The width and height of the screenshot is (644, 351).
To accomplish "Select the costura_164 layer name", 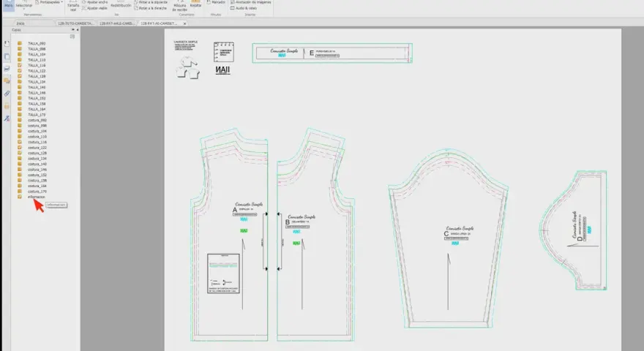I will [x=37, y=186].
